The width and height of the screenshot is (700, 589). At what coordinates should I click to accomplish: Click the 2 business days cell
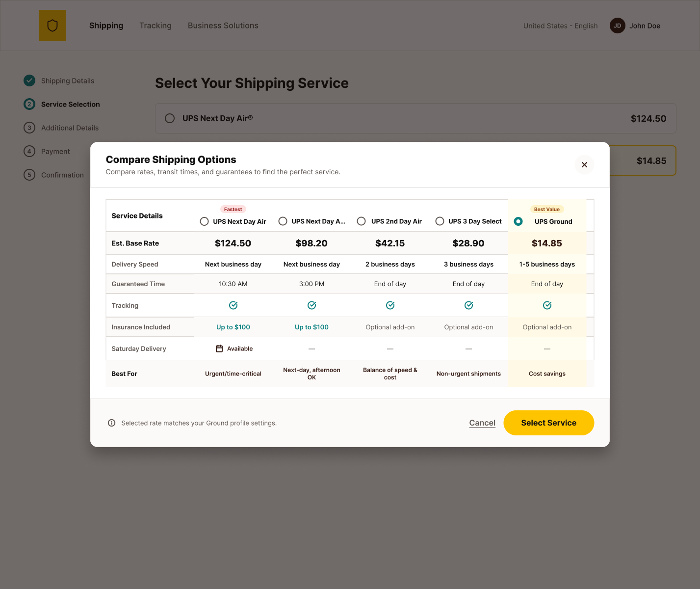(390, 264)
